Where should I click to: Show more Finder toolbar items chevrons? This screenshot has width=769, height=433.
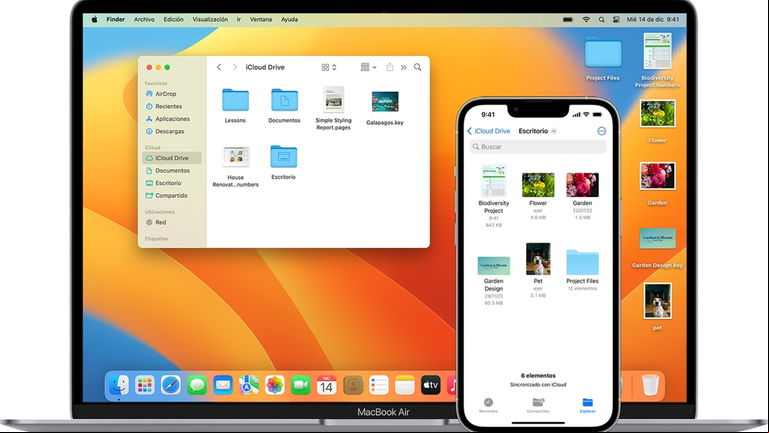[x=403, y=67]
